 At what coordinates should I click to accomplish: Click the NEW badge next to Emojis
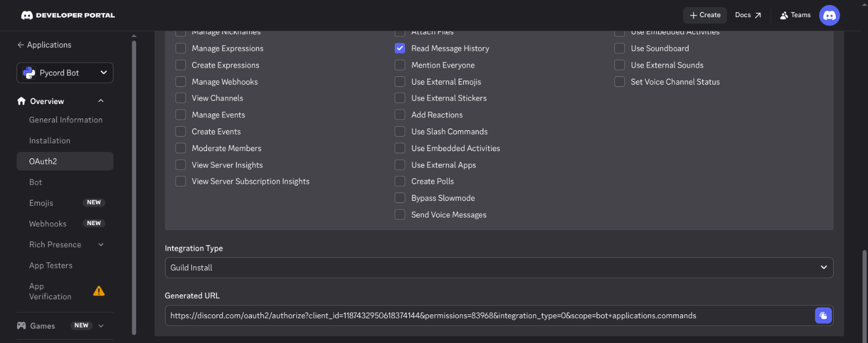pyautogui.click(x=94, y=202)
